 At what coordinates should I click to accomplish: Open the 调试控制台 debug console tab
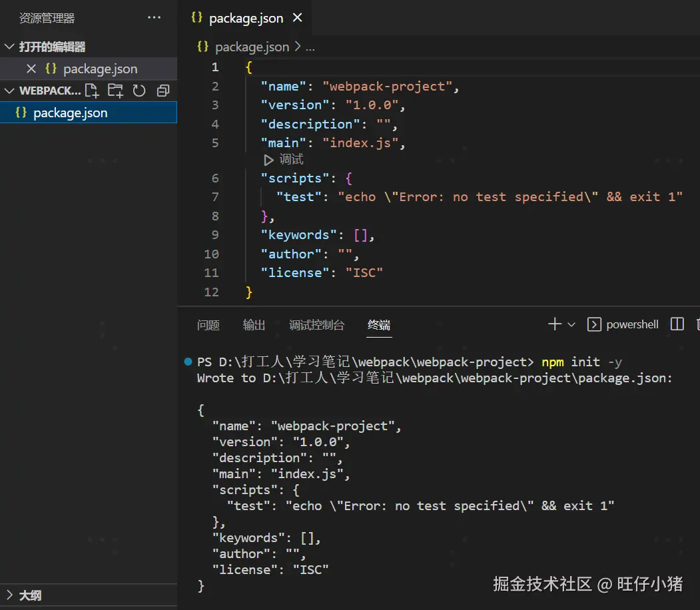pos(316,325)
